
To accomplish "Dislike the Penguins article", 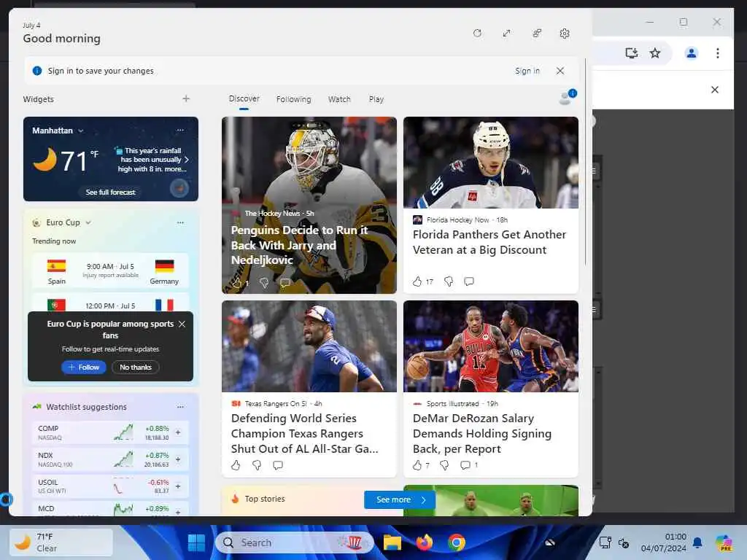I will (x=264, y=283).
